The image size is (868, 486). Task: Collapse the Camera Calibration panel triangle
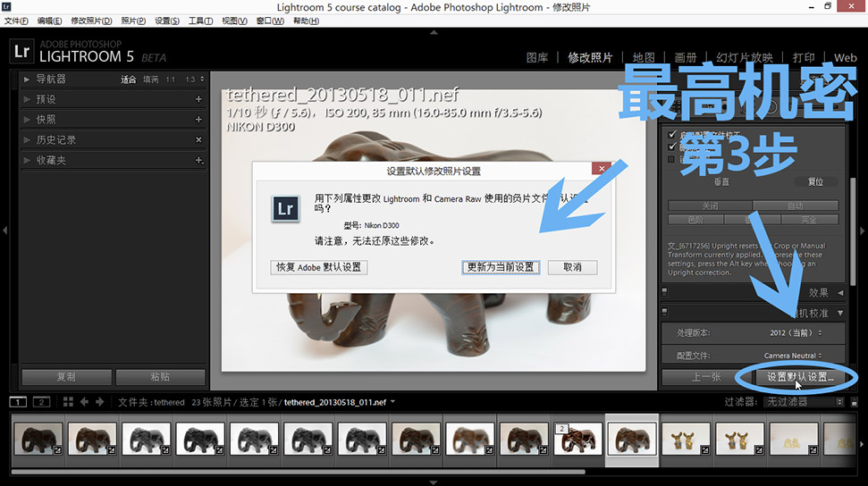point(840,314)
